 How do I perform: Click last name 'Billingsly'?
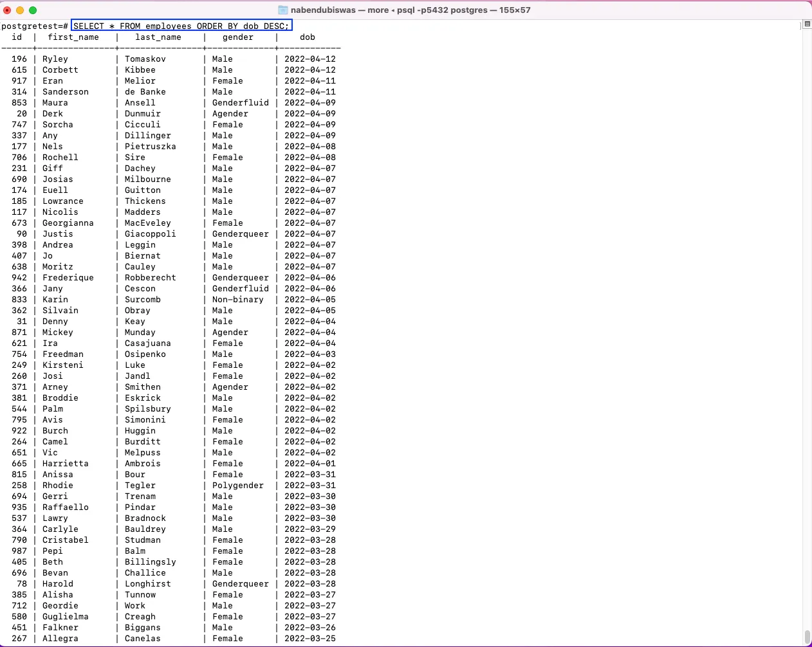151,562
